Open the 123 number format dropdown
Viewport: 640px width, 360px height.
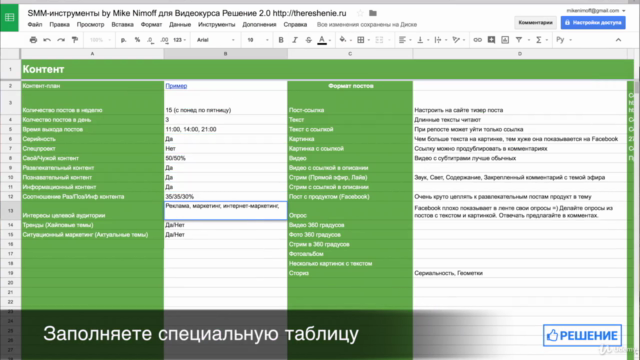(180, 40)
